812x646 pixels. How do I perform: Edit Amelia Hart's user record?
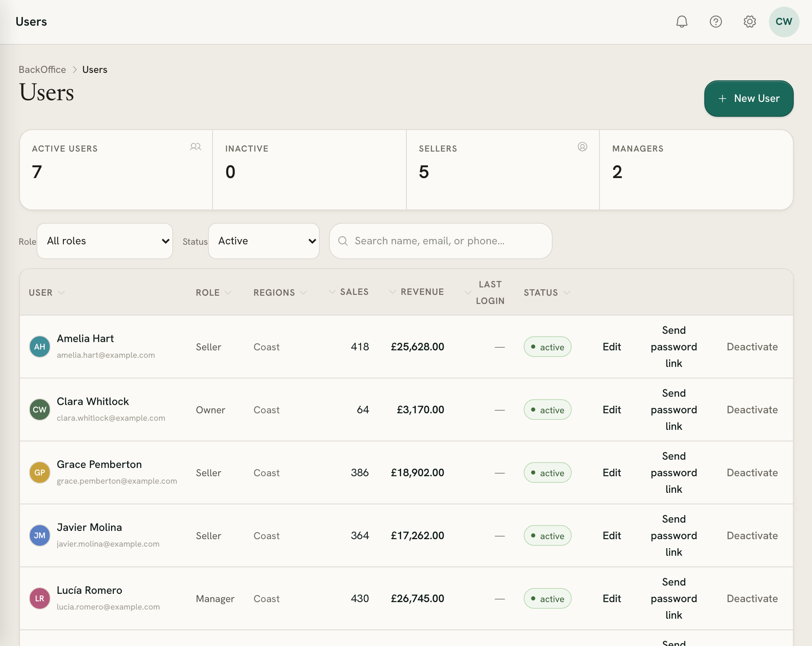(611, 347)
